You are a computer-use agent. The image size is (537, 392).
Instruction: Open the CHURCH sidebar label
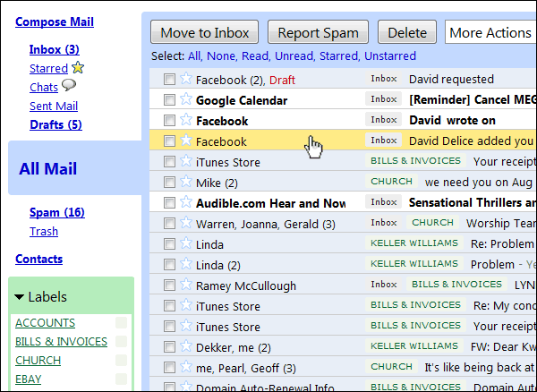[x=38, y=361]
